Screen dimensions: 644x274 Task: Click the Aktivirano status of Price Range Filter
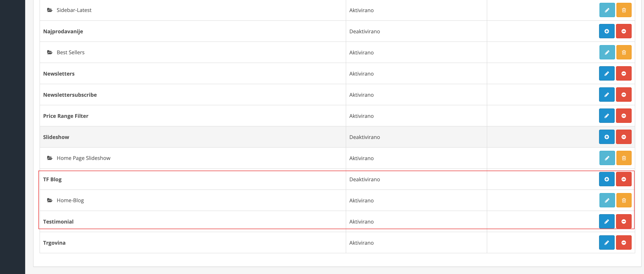[x=361, y=116]
